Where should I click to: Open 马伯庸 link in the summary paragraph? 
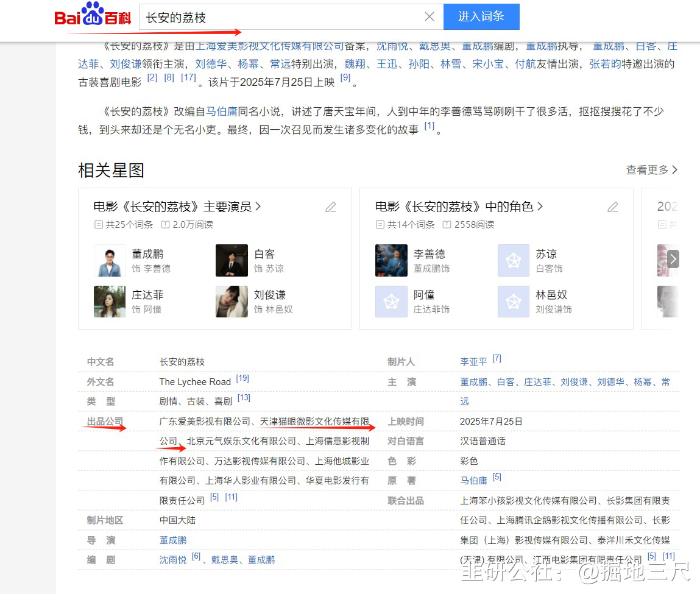221,111
